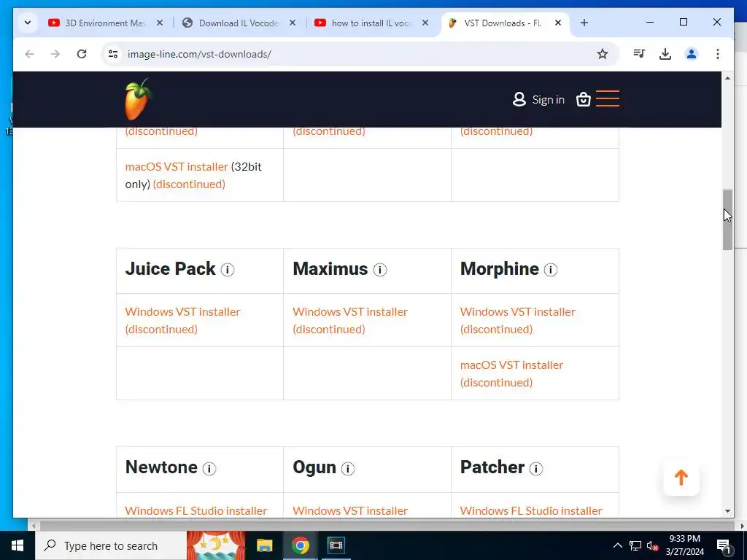Click the search highlight image in the taskbar

click(x=216, y=545)
